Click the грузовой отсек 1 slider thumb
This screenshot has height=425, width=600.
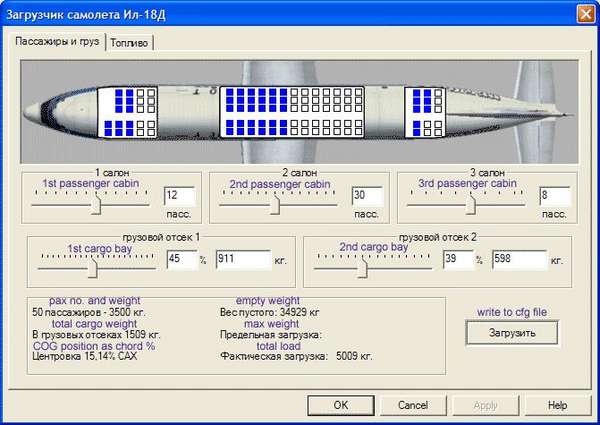93,268
